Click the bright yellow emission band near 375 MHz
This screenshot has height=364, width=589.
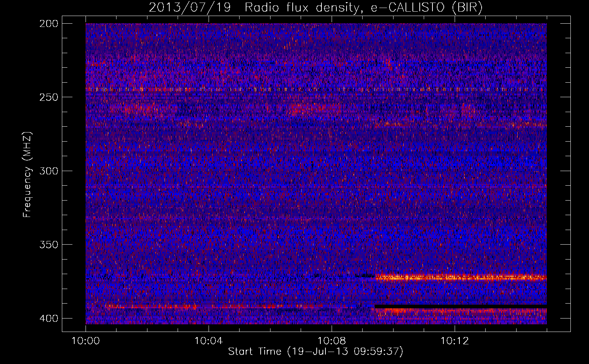click(x=461, y=278)
